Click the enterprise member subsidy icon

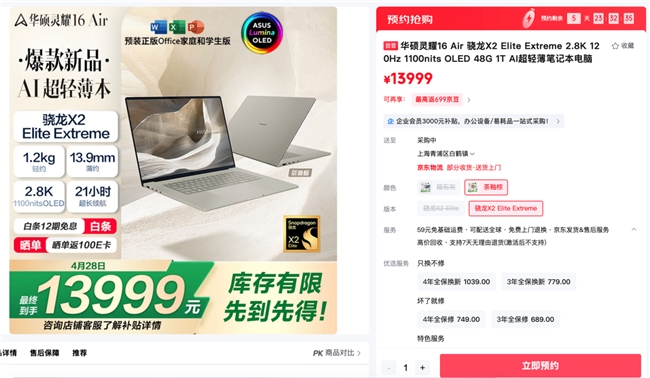pyautogui.click(x=390, y=121)
